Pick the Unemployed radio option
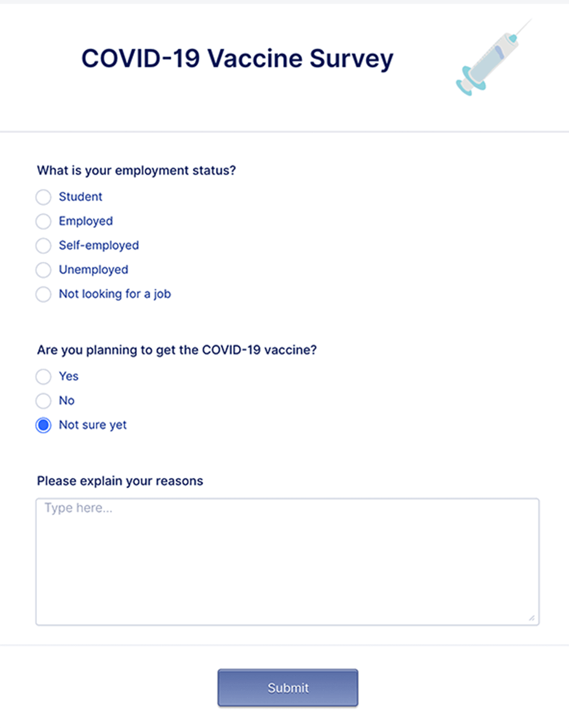Viewport: 569px width, 728px height. (43, 270)
